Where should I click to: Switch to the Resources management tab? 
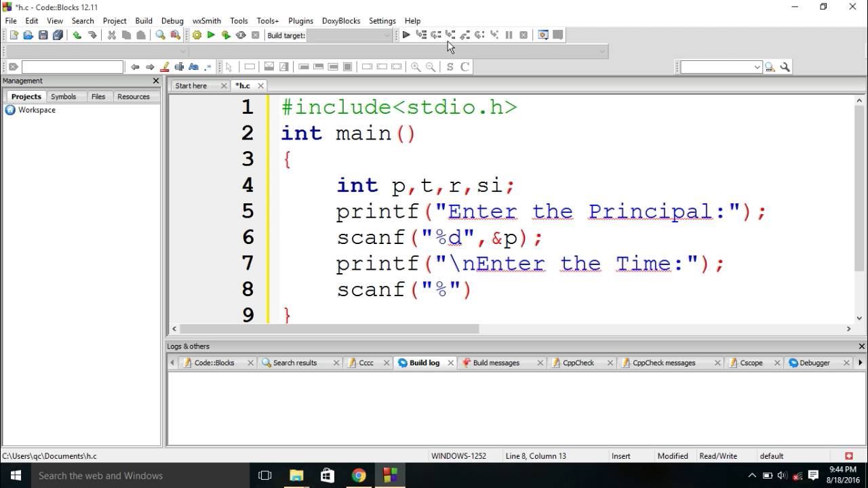133,97
